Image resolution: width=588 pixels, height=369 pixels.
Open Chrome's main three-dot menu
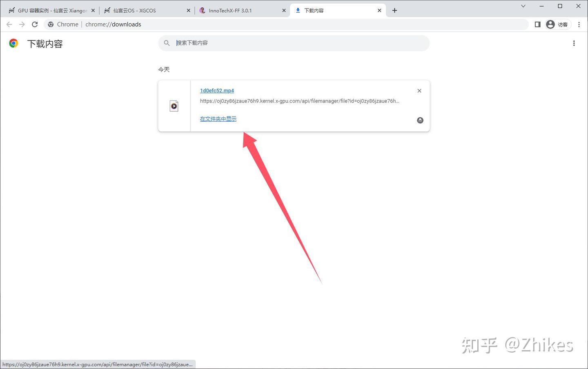pyautogui.click(x=579, y=25)
